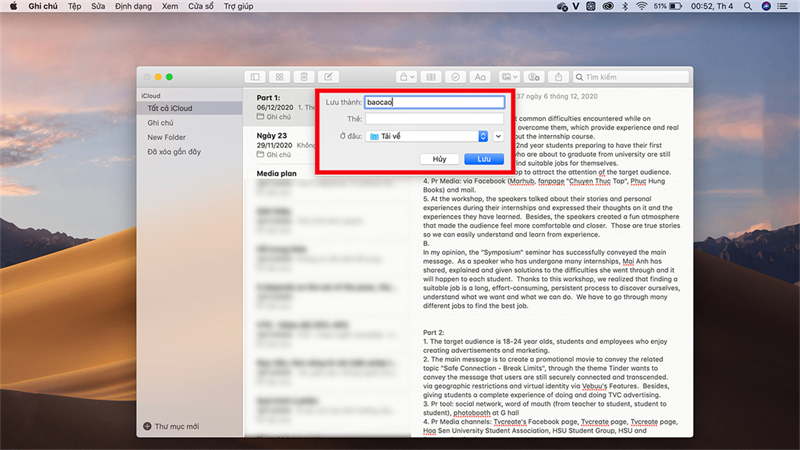Open the lock note dropdown
Image resolution: width=800 pixels, height=450 pixels.
point(406,76)
